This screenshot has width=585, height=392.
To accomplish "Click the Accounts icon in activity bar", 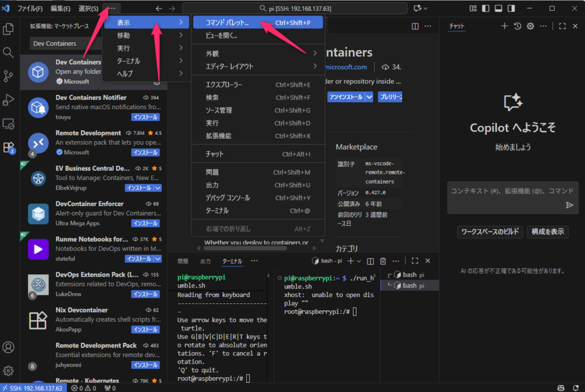I will click(9, 347).
